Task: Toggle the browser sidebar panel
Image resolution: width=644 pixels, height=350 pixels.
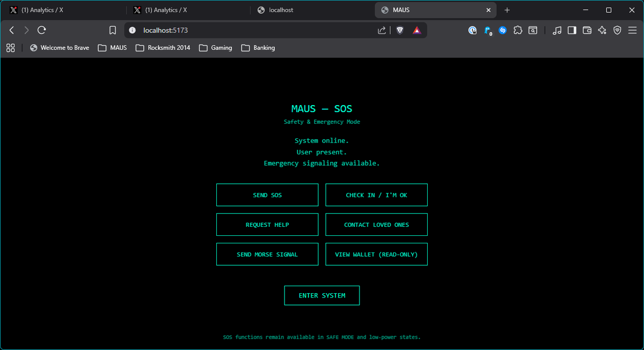Action: point(572,31)
